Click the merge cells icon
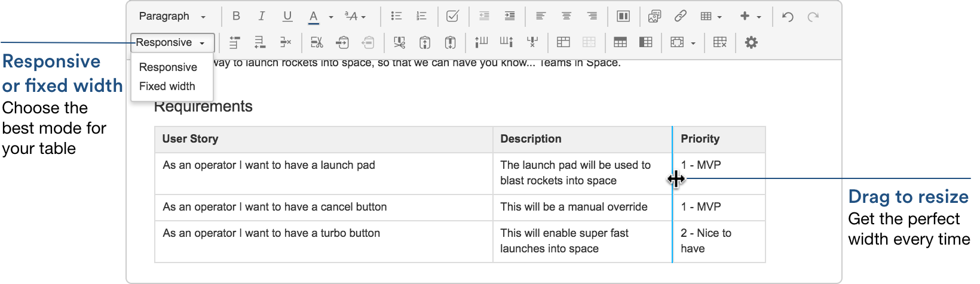 pos(563,42)
